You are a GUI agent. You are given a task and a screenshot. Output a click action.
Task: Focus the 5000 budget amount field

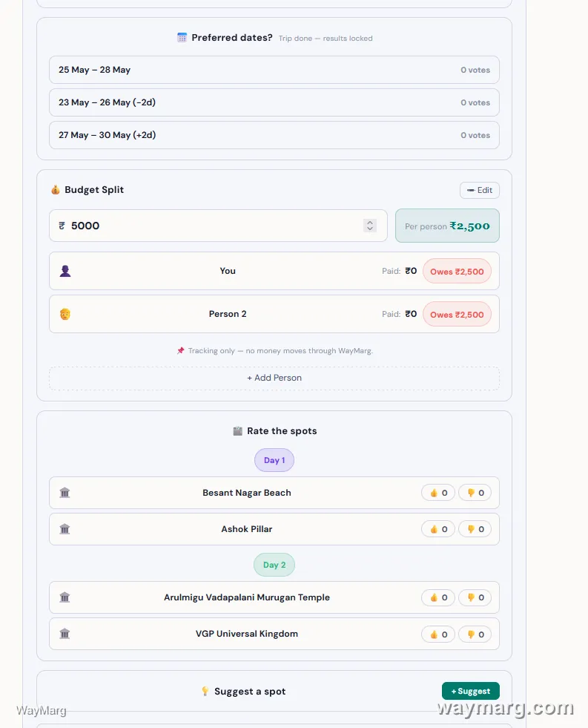[218, 226]
